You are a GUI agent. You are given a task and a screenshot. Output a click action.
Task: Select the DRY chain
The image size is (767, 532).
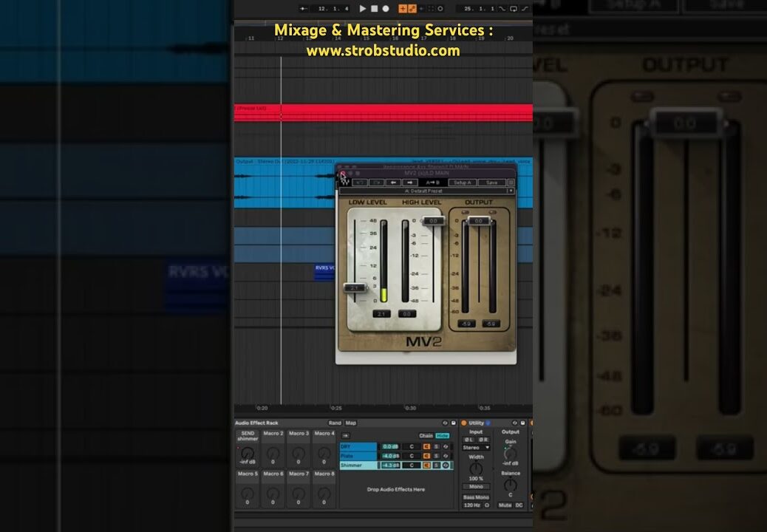(x=358, y=446)
